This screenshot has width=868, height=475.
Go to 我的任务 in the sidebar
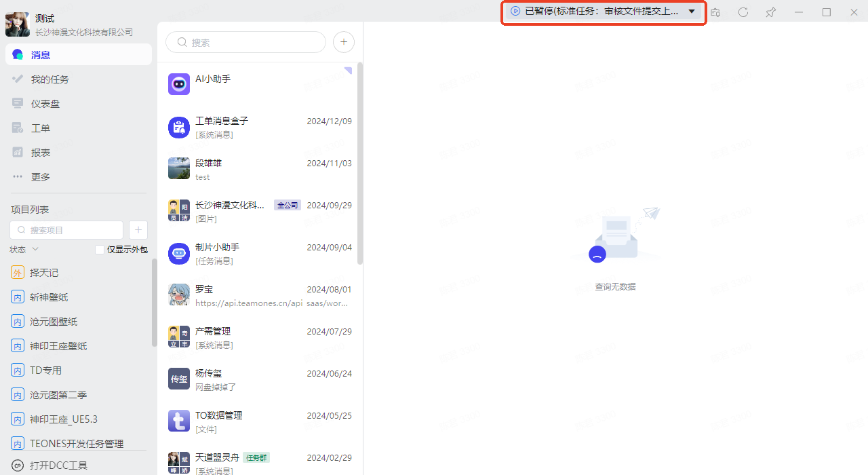(x=50, y=79)
